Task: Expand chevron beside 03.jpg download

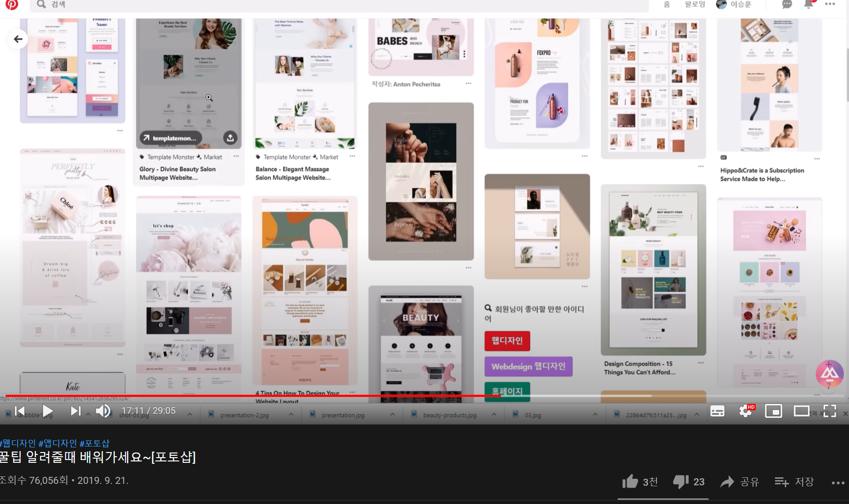Action: point(595,415)
